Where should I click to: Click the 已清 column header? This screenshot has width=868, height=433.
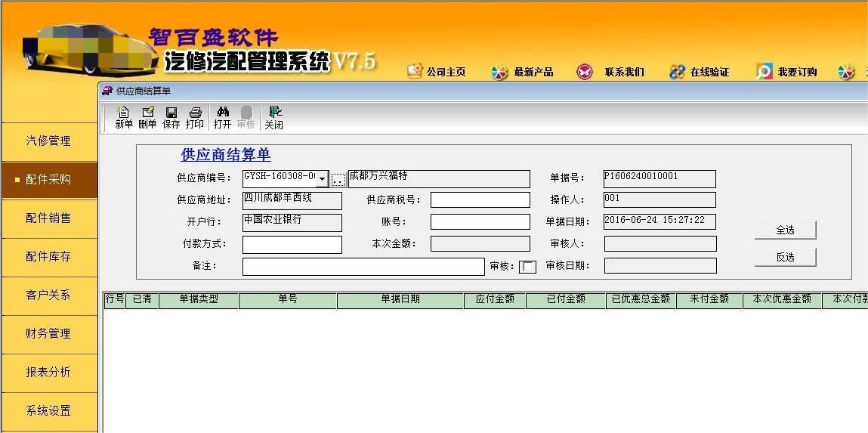pos(142,299)
